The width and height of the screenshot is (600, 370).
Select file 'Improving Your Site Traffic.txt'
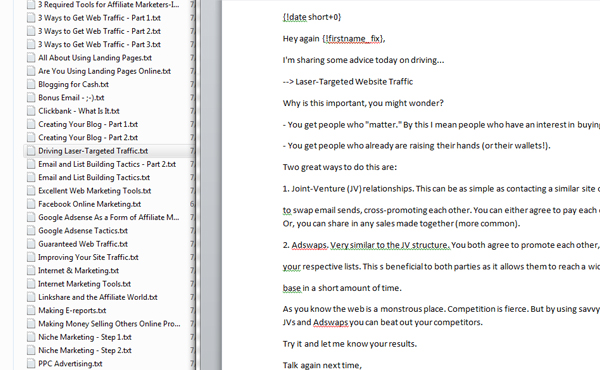[x=88, y=257]
